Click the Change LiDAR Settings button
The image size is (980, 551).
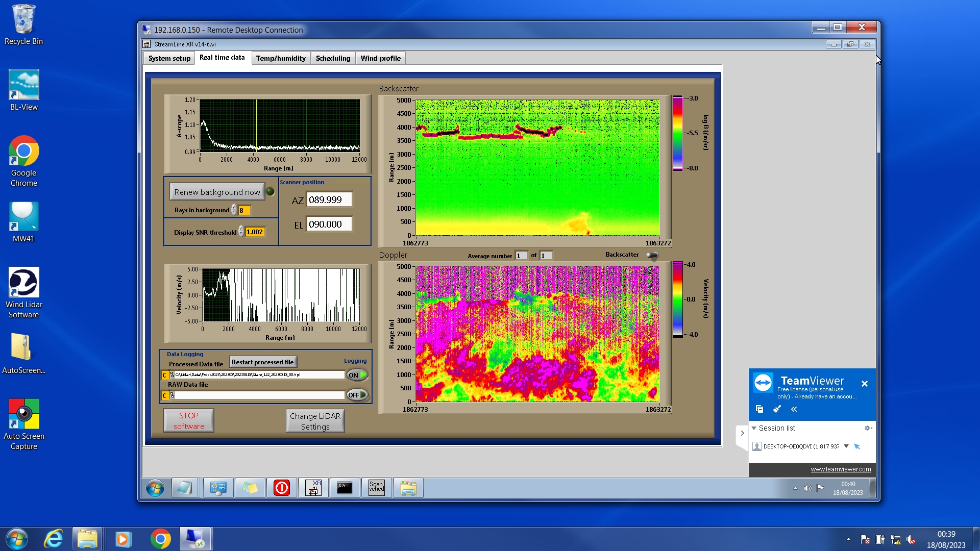[x=315, y=421]
